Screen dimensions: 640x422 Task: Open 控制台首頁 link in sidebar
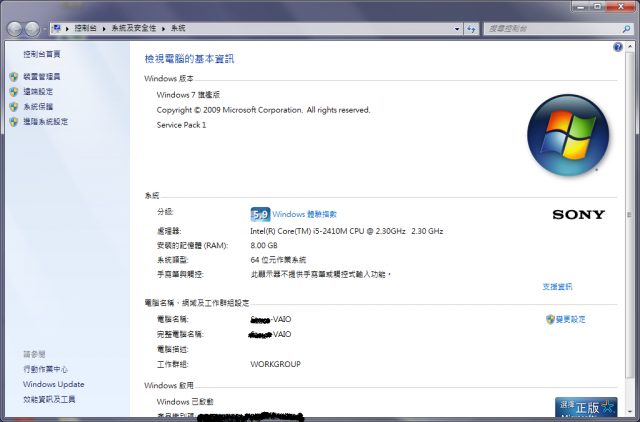(42, 54)
